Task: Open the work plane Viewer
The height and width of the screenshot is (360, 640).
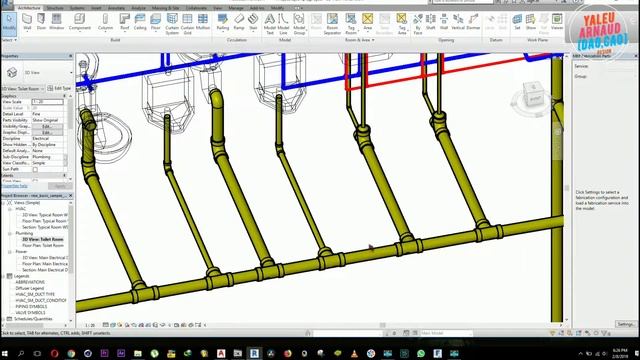Action: click(557, 22)
